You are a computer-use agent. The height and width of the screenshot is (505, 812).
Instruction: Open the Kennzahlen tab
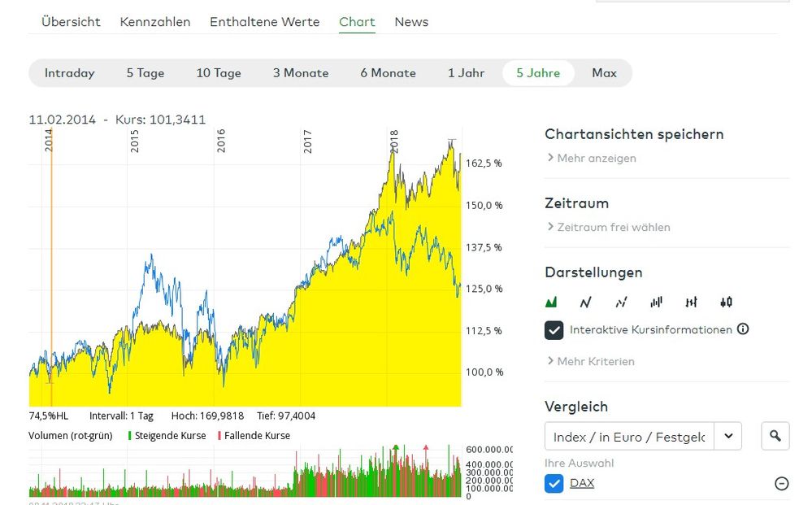click(x=154, y=22)
